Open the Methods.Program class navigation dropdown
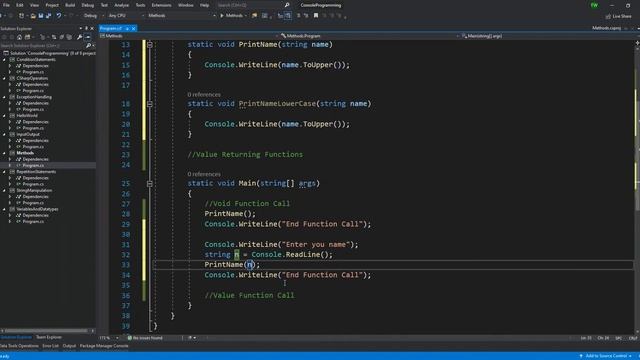This screenshot has height=360, width=640. 369,36
